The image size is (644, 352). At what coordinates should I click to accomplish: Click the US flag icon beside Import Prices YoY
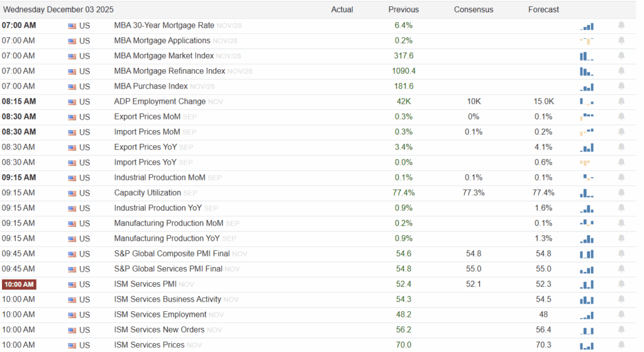tap(72, 163)
